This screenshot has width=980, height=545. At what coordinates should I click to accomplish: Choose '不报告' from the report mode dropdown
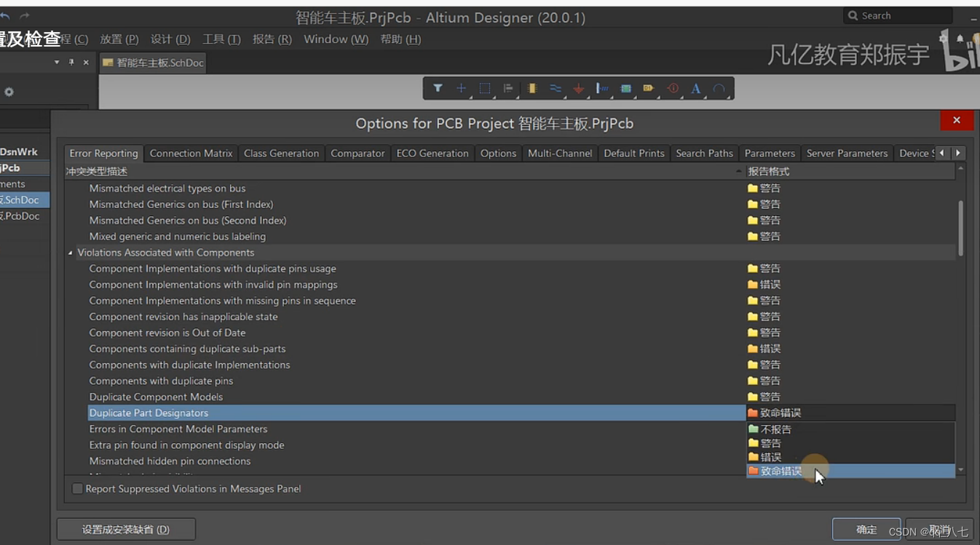[775, 429]
